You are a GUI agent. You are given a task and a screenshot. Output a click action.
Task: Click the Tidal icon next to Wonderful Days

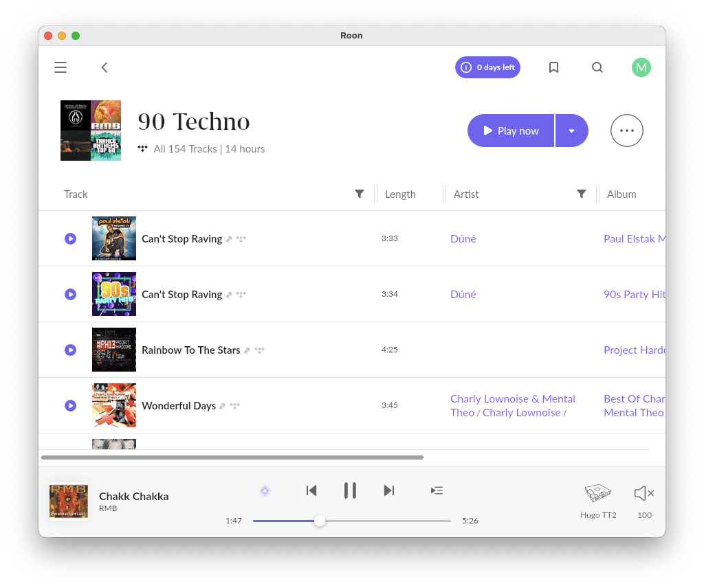[235, 406]
